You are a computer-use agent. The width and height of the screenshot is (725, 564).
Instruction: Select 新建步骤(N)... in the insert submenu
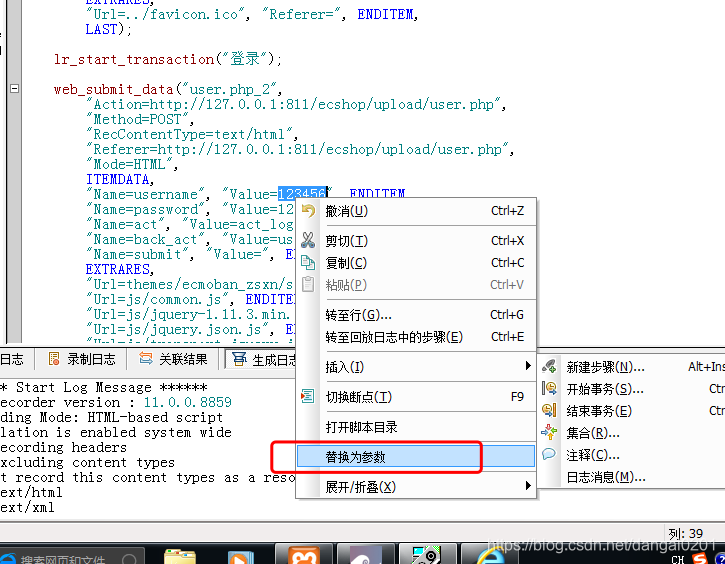[633, 367]
